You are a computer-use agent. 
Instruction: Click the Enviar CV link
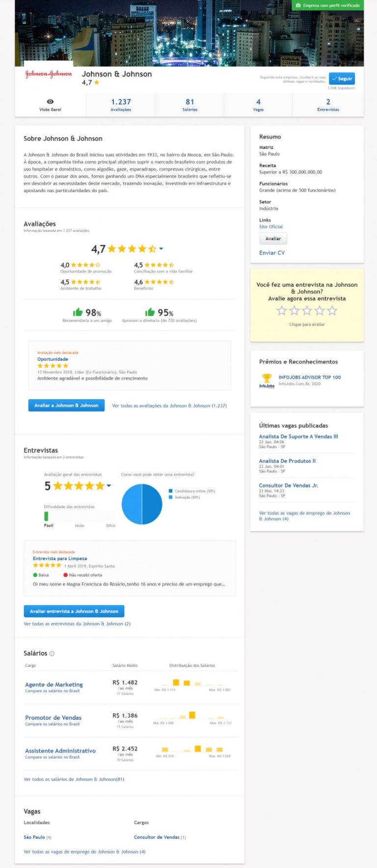(271, 253)
